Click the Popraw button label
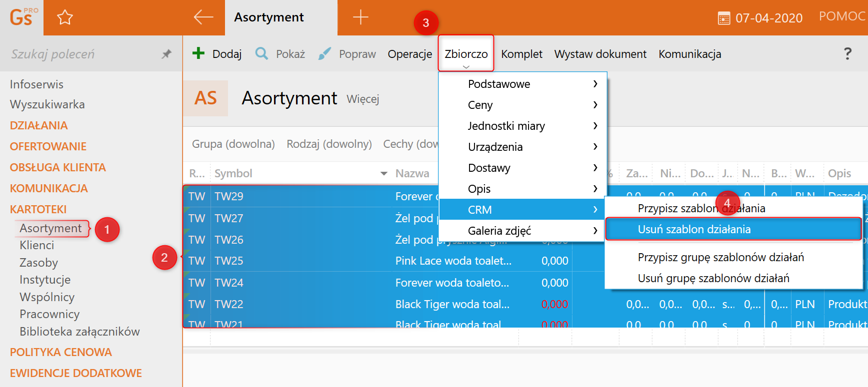This screenshot has width=868, height=387. click(357, 54)
